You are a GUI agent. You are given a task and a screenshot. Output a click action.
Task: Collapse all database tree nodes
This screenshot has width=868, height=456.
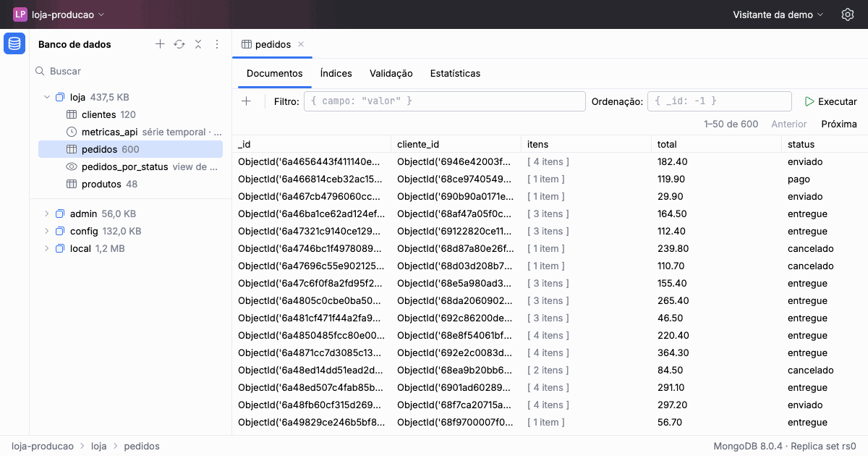(198, 44)
